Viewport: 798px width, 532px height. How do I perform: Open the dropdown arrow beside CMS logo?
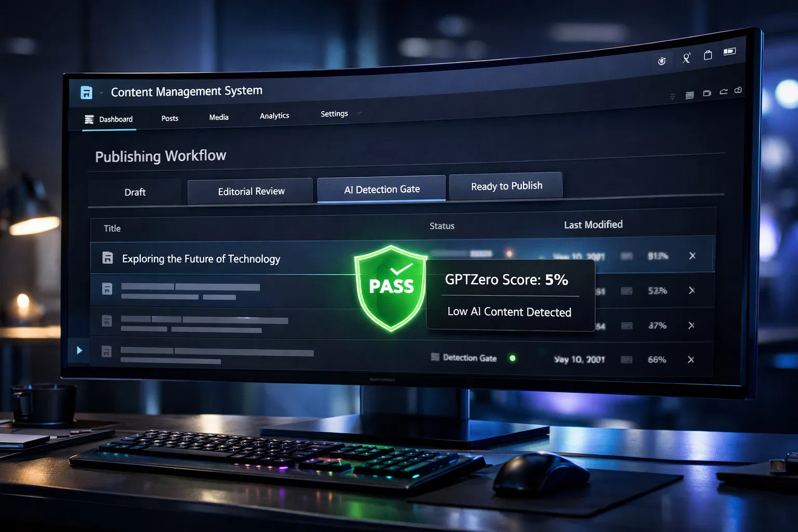point(101,93)
